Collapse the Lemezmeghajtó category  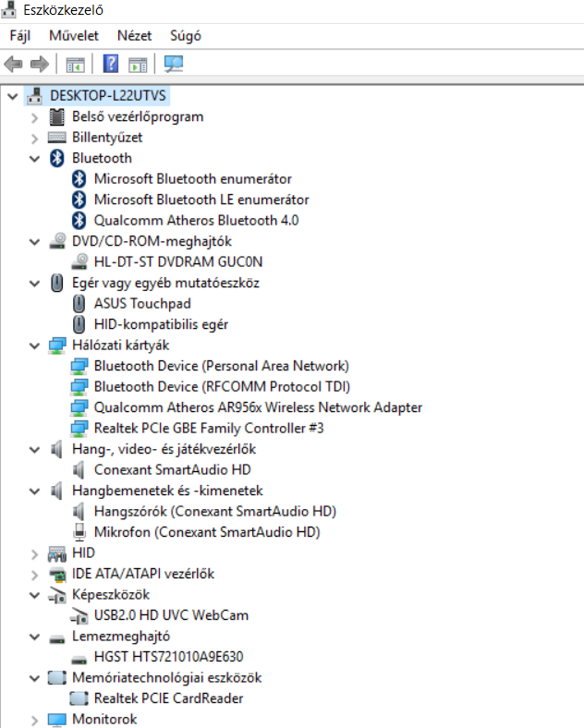34,637
